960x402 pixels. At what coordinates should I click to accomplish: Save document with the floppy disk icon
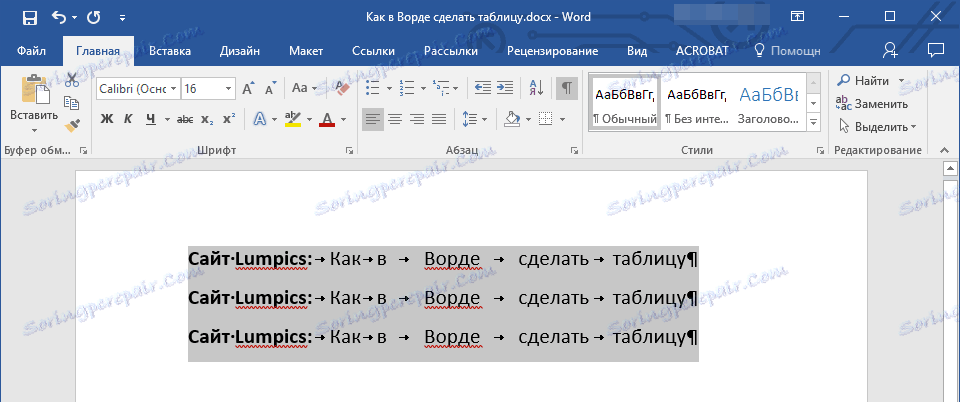29,18
